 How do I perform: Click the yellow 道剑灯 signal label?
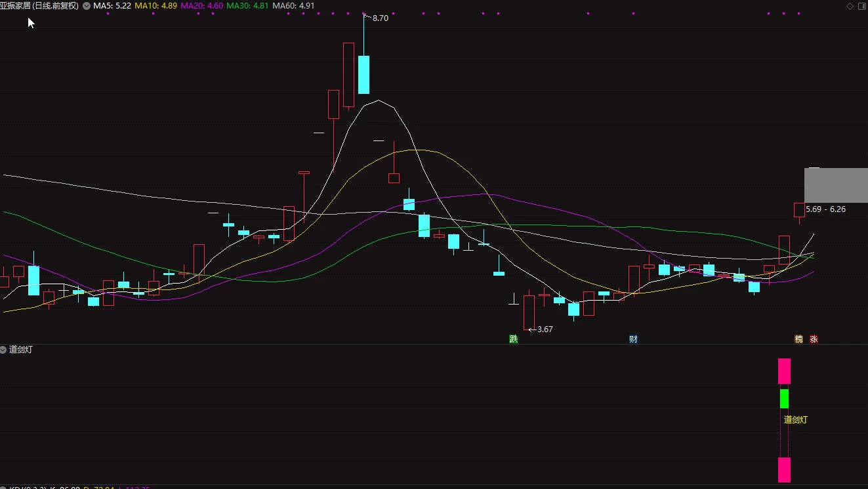click(x=796, y=419)
